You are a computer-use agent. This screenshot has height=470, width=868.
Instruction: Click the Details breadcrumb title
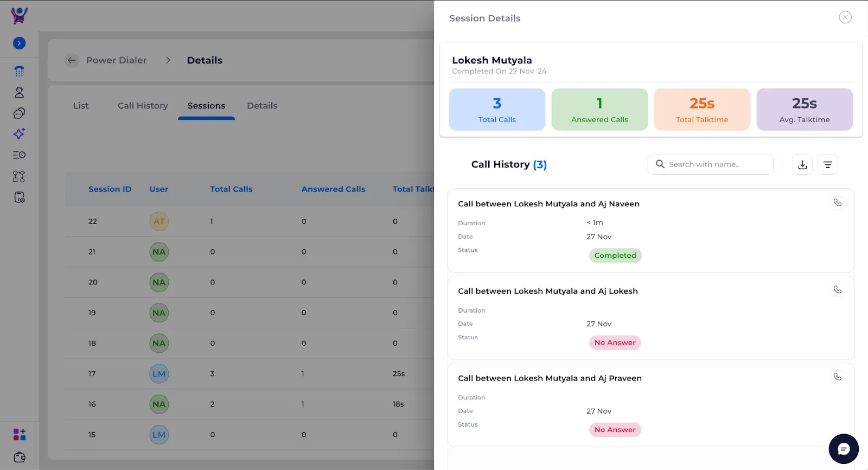coord(205,60)
